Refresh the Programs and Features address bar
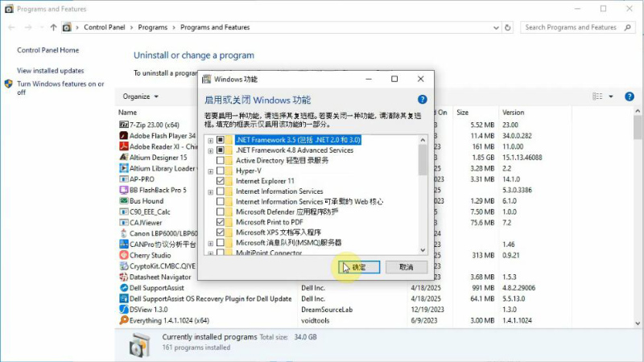The width and height of the screenshot is (644, 362). (508, 27)
